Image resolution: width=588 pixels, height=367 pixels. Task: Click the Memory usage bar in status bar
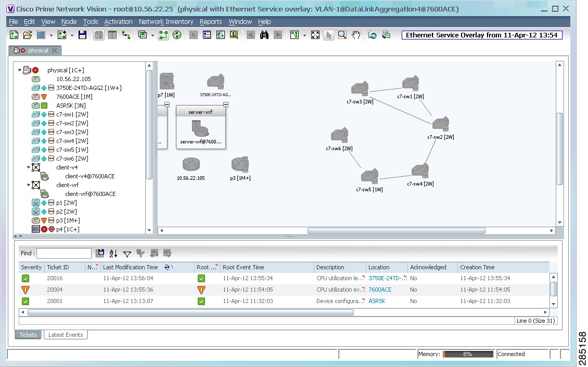(468, 354)
